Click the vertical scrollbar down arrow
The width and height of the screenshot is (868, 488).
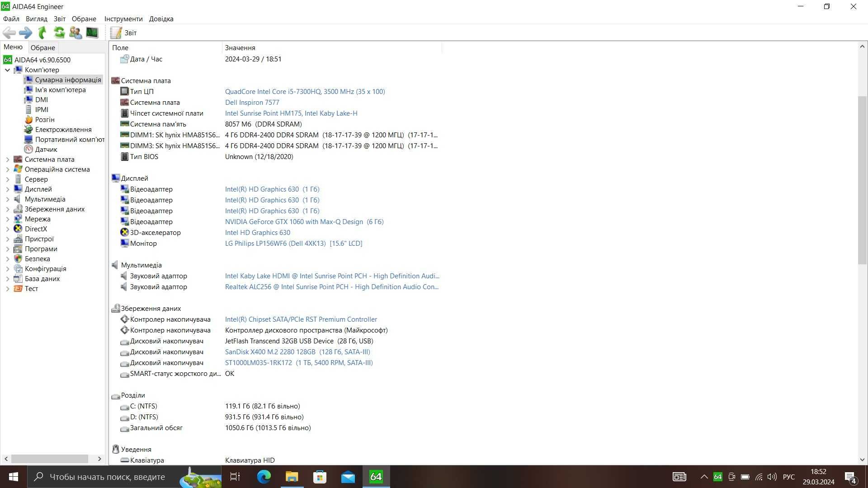point(862,460)
